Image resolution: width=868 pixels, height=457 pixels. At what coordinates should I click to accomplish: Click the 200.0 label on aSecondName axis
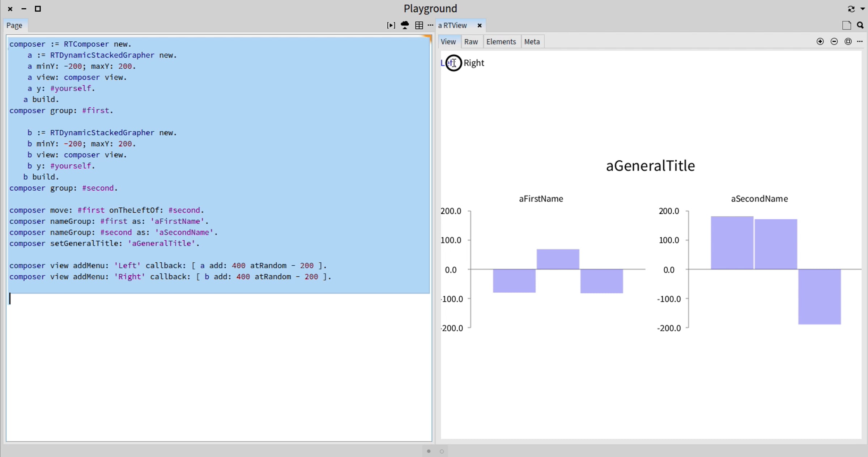coord(669,211)
